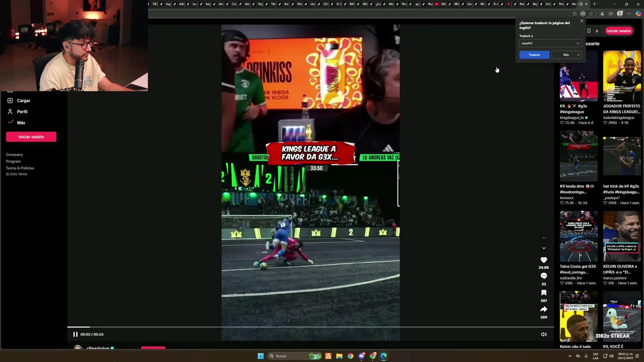
Task: Like the video with heart icon
Action: 543,260
